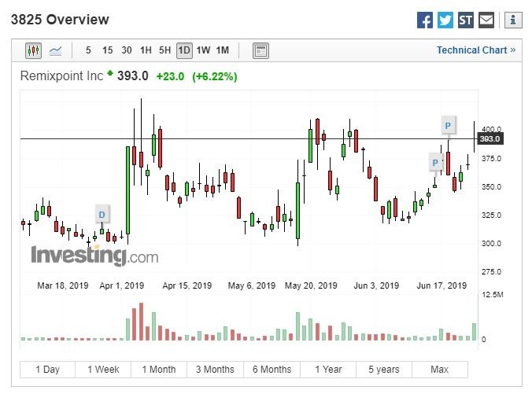This screenshot has height=394, width=532.
Task: Click the Jun 17, 2019 date label
Action: [441, 285]
